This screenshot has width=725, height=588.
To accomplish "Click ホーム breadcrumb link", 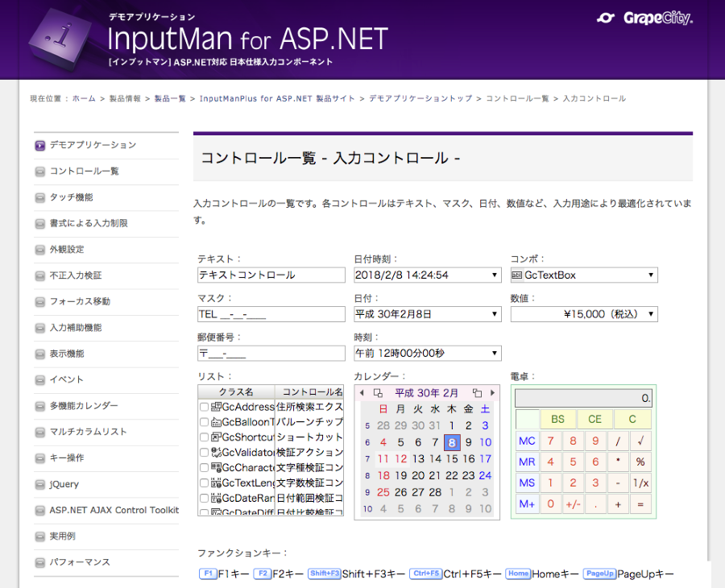I will [84, 98].
